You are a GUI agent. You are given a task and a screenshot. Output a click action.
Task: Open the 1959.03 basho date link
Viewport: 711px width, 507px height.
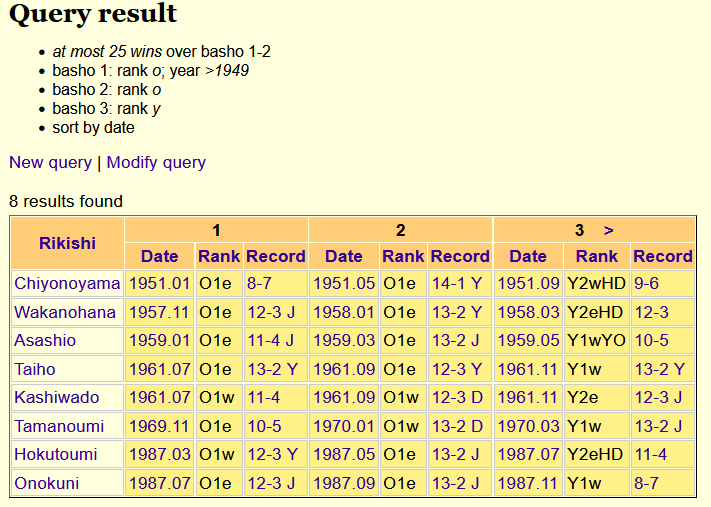click(344, 341)
